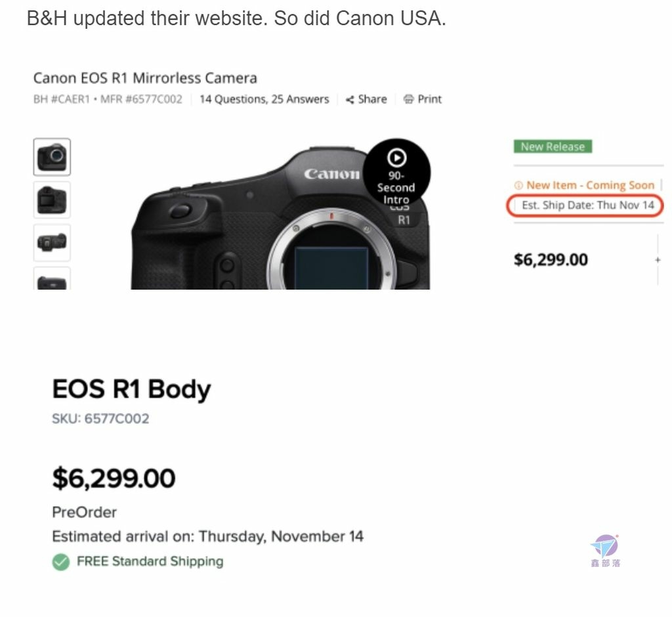672x617 pixels.
Task: Click the Share icon
Action: coord(350,100)
